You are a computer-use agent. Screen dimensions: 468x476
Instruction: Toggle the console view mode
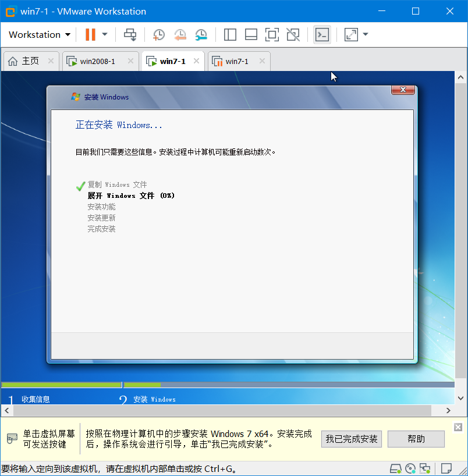322,35
